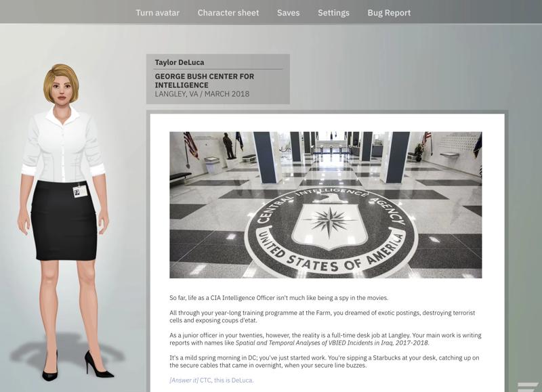
Task: Open game Settings
Action: tap(333, 13)
